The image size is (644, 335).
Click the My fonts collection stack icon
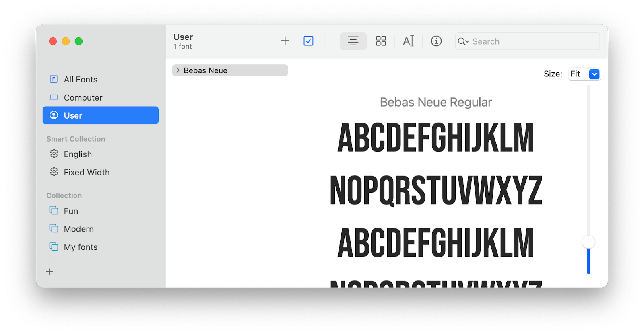point(54,246)
